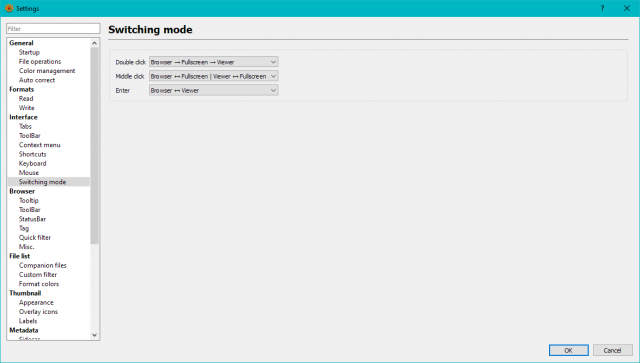
Task: Focus the Filter search field
Action: (53, 29)
